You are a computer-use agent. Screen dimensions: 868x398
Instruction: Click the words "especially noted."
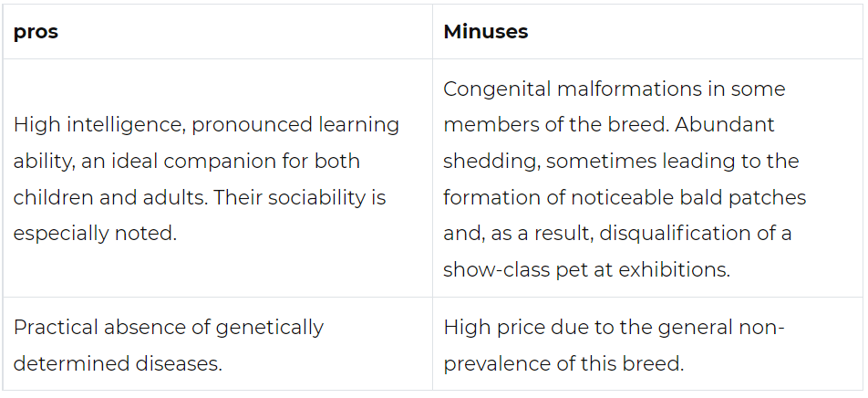tap(95, 234)
